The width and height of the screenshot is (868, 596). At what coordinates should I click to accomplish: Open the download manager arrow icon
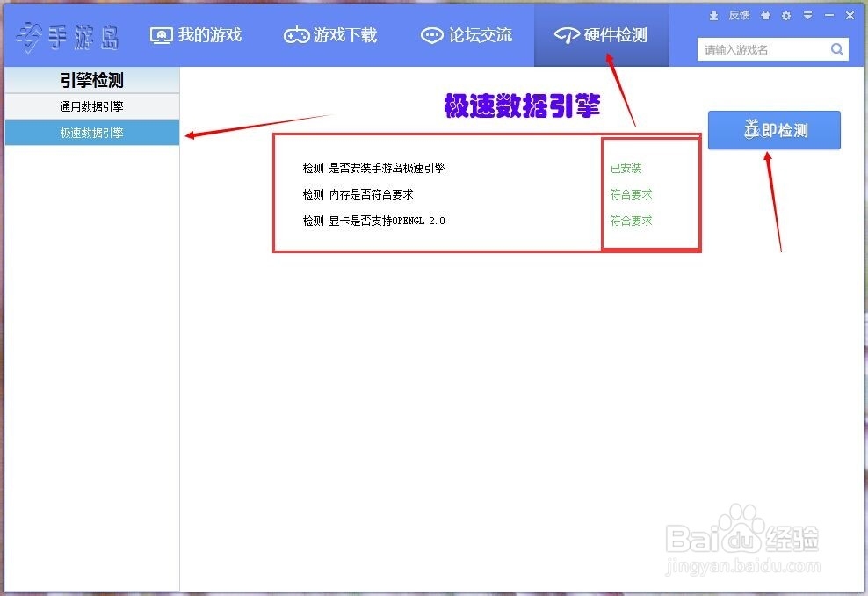(714, 16)
